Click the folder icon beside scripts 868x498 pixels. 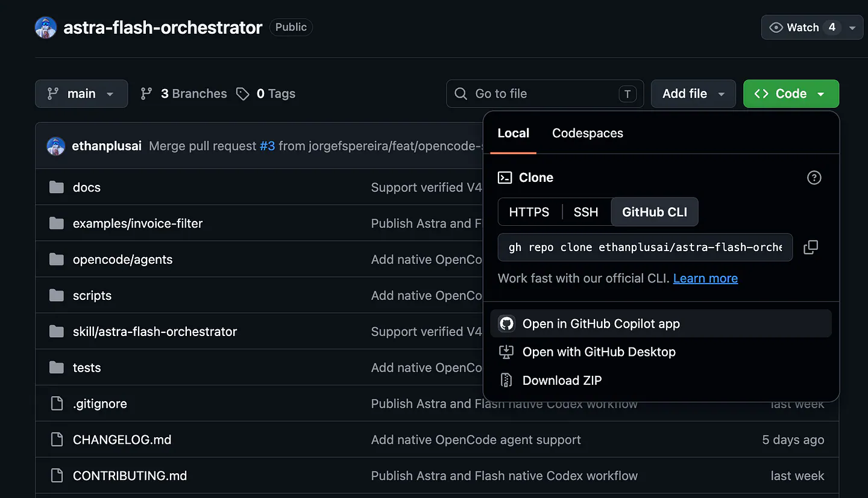click(57, 296)
